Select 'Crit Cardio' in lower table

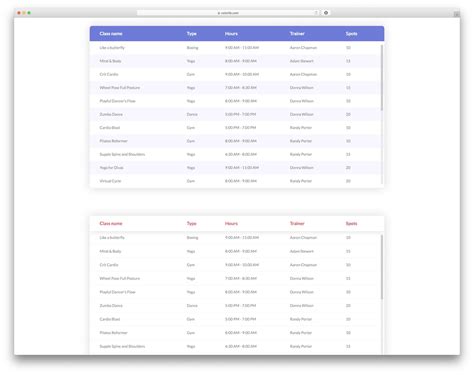coord(109,265)
